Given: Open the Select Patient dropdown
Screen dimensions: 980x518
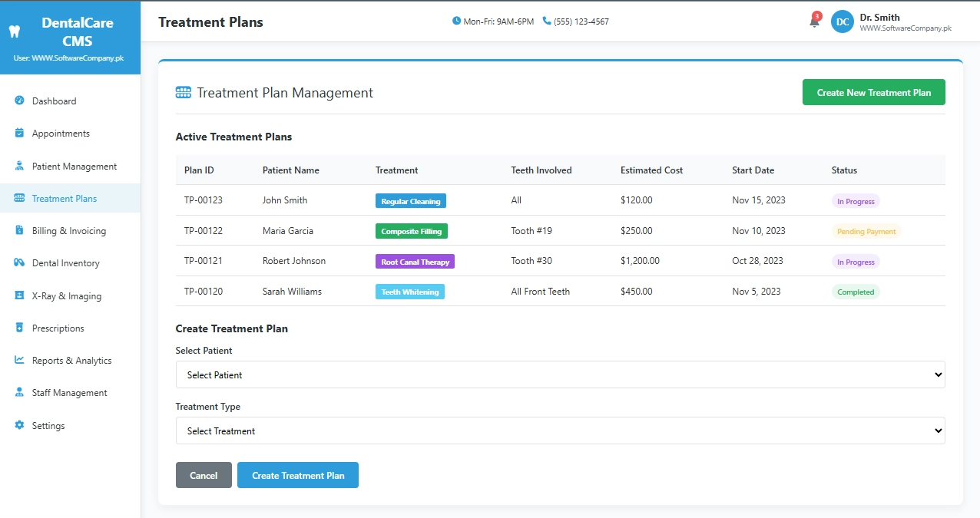Looking at the screenshot, I should coord(560,374).
